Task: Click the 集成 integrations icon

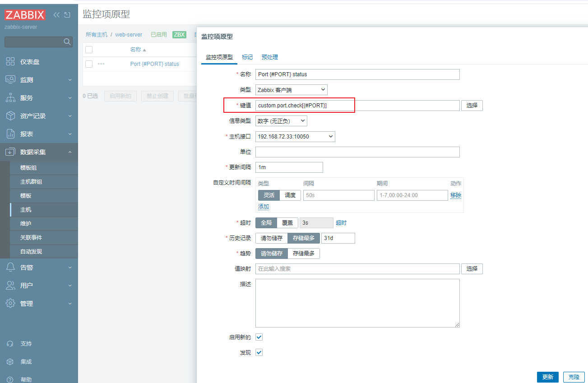Action: 10,362
